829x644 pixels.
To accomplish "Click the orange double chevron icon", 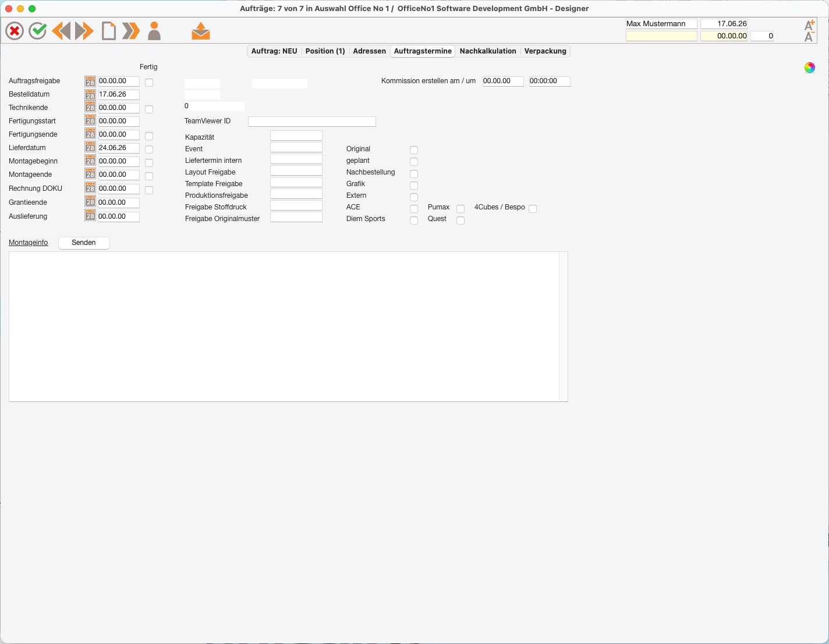I will click(x=131, y=31).
